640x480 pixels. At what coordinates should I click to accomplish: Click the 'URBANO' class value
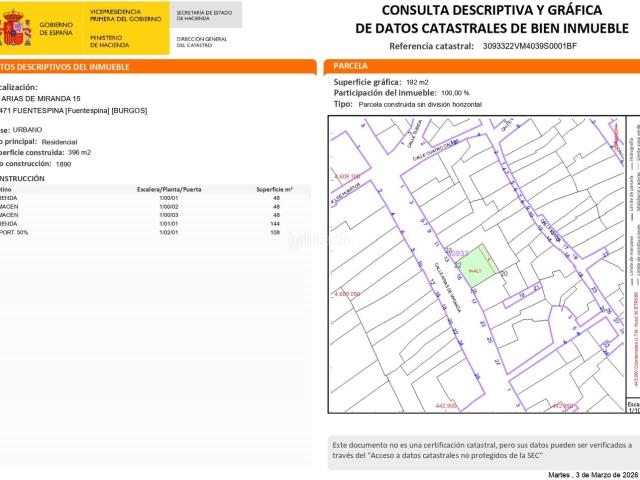(x=27, y=130)
